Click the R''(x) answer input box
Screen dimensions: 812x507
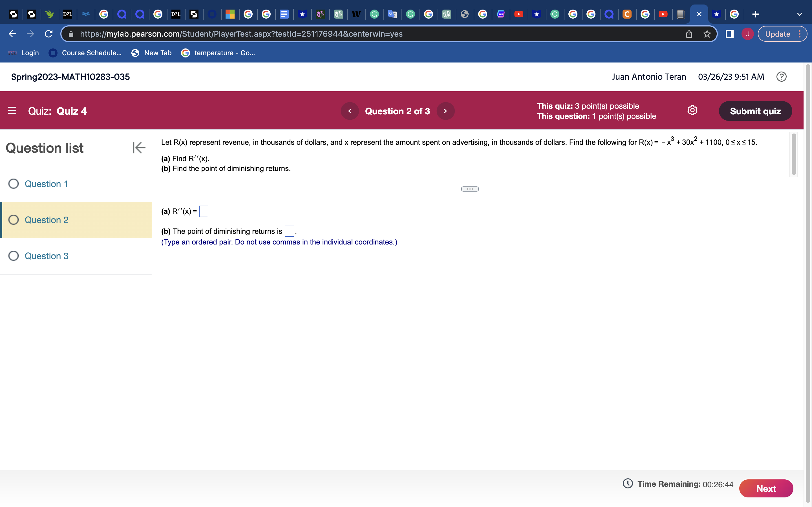[204, 211]
